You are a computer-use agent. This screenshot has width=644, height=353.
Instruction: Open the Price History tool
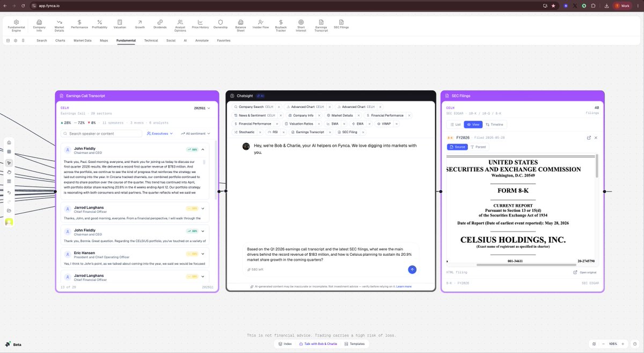point(200,24)
